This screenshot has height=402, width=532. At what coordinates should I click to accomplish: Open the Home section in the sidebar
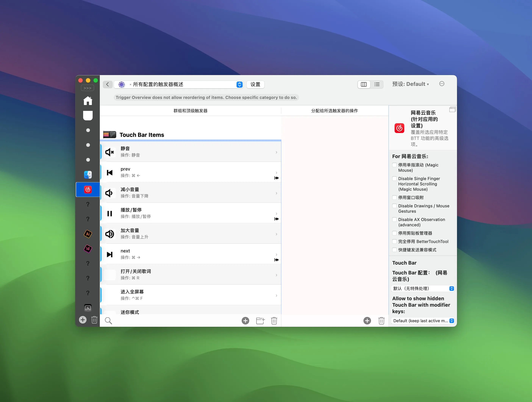[x=87, y=101]
